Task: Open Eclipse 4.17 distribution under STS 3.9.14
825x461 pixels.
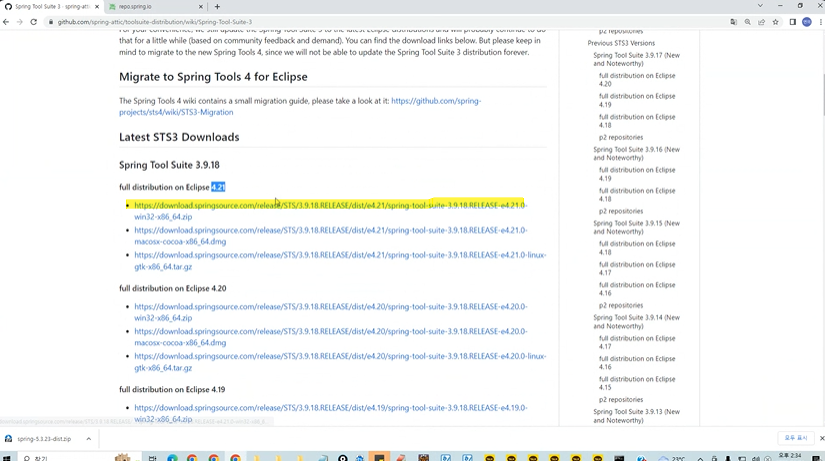Action: coord(637,342)
